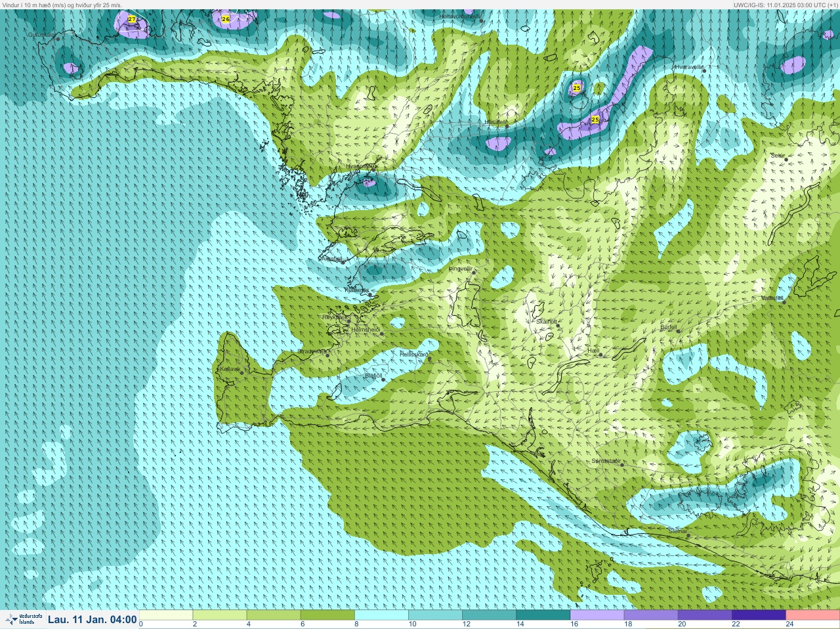Viewport: 840px width, 629px height.
Task: Pick the 20–22 m/s legend swatch
Action: (x=704, y=615)
